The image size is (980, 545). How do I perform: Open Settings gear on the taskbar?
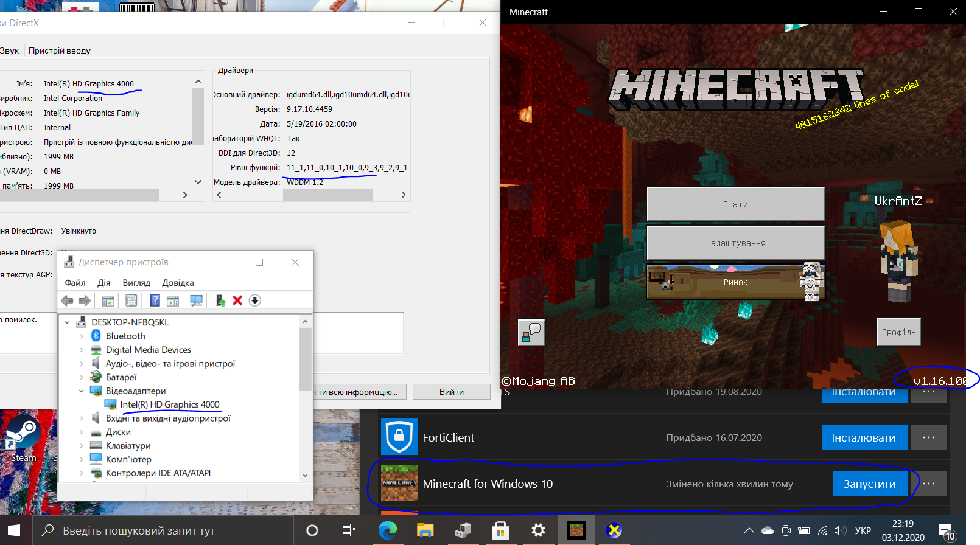click(x=538, y=530)
